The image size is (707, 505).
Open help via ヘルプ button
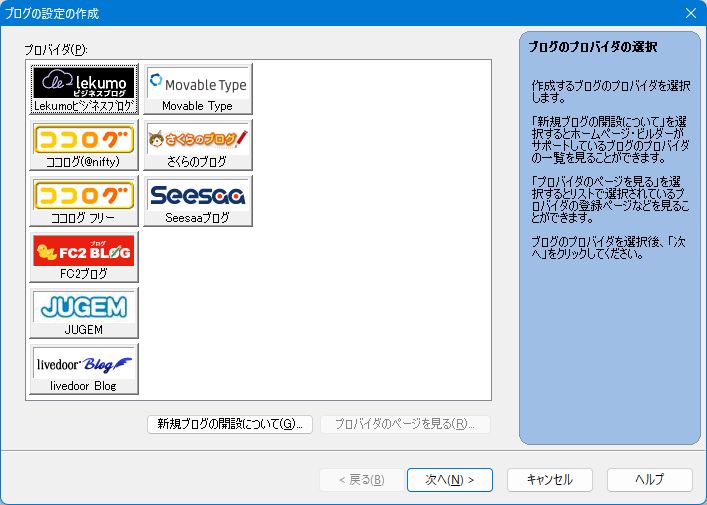(x=650, y=480)
